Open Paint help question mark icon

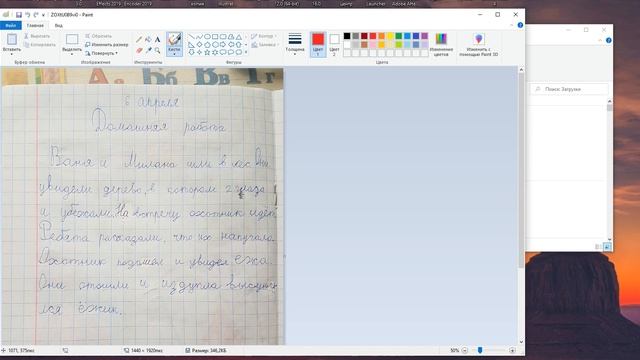520,25
